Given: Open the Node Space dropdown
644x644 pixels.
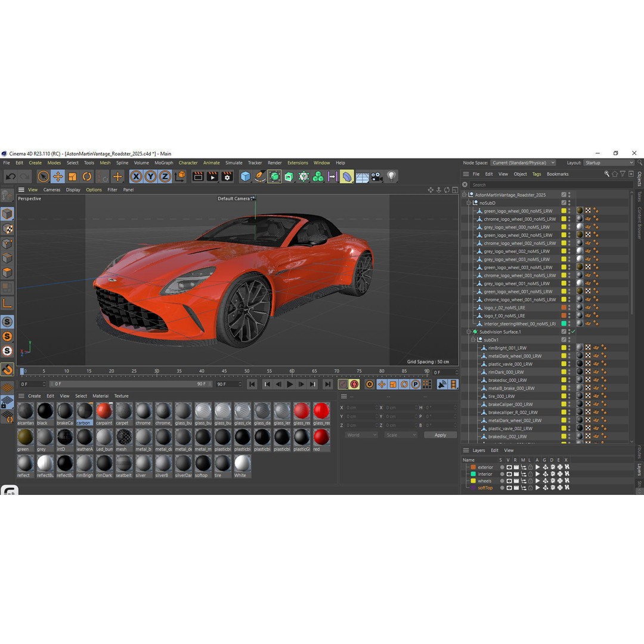Looking at the screenshot, I should tap(524, 163).
